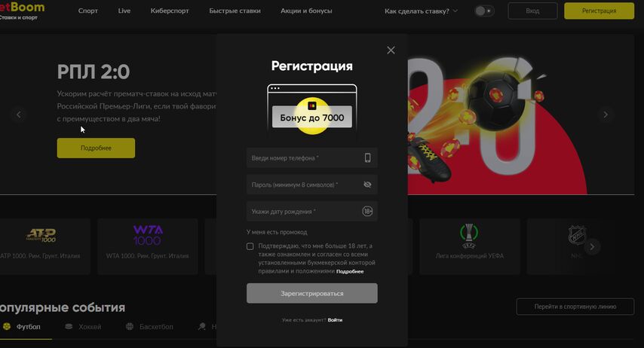Click У меня есть промокод link
Screen dimensions: 644x348
pyautogui.click(x=277, y=232)
